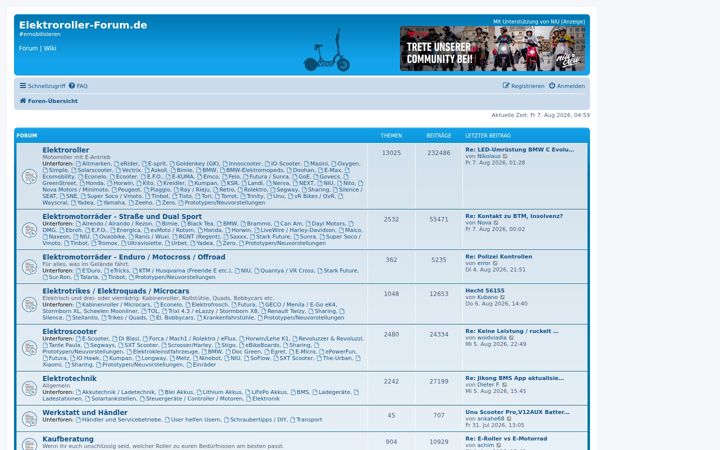The image size is (720, 450).
Task: Click the Elektroroller topic count 13025
Action: click(391, 153)
